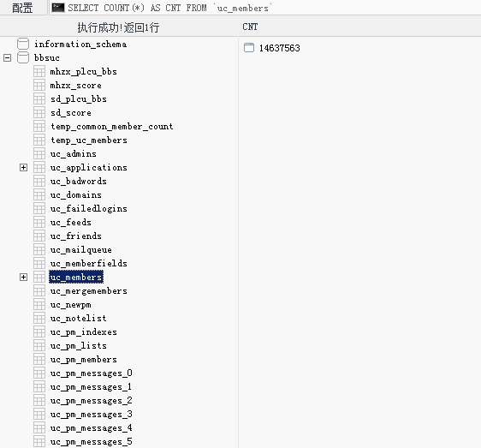Screen dimensions: 481x448
Task: Click the bbsuc database cylinder icon
Action: pos(23,57)
